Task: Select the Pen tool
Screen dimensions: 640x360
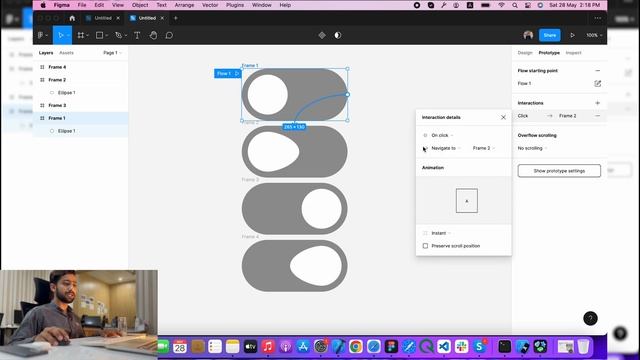Action: [x=119, y=36]
